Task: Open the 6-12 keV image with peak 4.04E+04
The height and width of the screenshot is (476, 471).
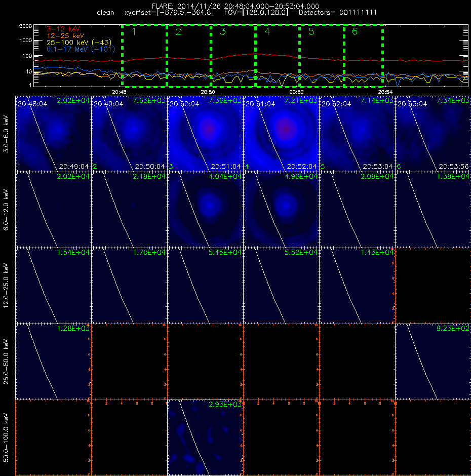Action: point(205,210)
